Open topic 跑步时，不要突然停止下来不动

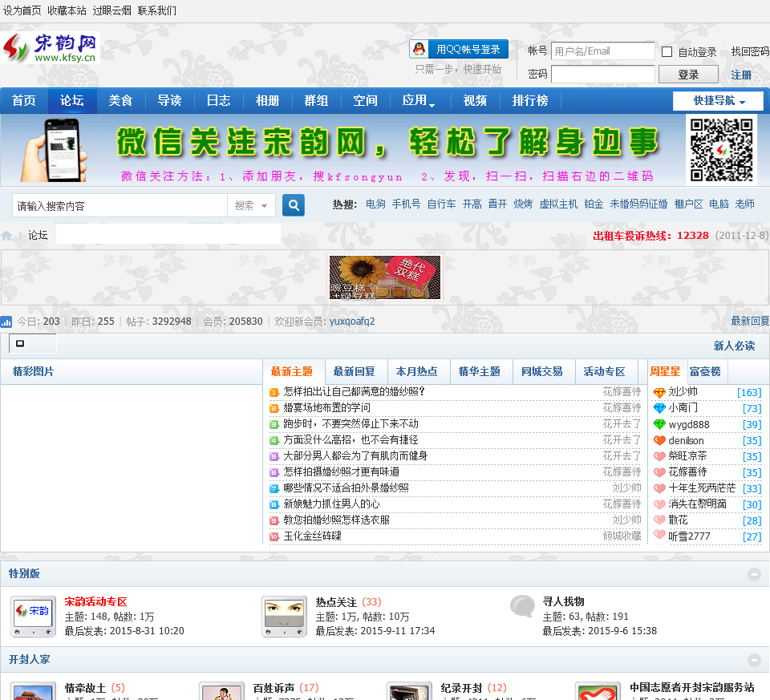pyautogui.click(x=351, y=424)
